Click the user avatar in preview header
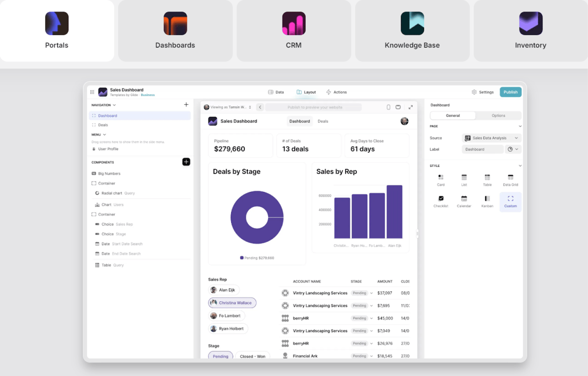This screenshot has width=588, height=376. [x=404, y=121]
